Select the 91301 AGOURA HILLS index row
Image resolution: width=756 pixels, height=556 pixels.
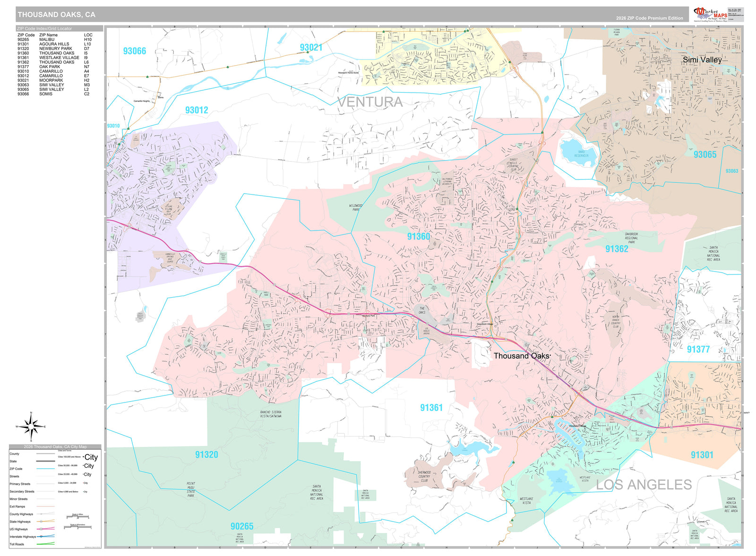point(55,44)
